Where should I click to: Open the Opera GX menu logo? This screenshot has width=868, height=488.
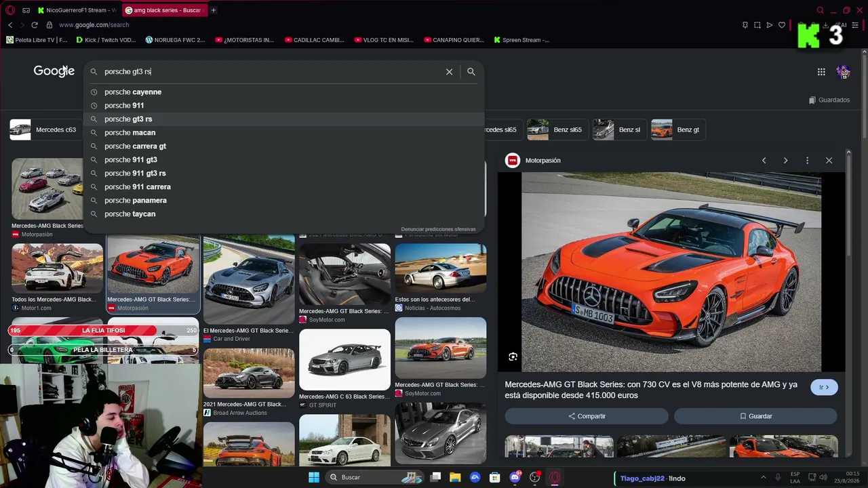click(x=10, y=10)
